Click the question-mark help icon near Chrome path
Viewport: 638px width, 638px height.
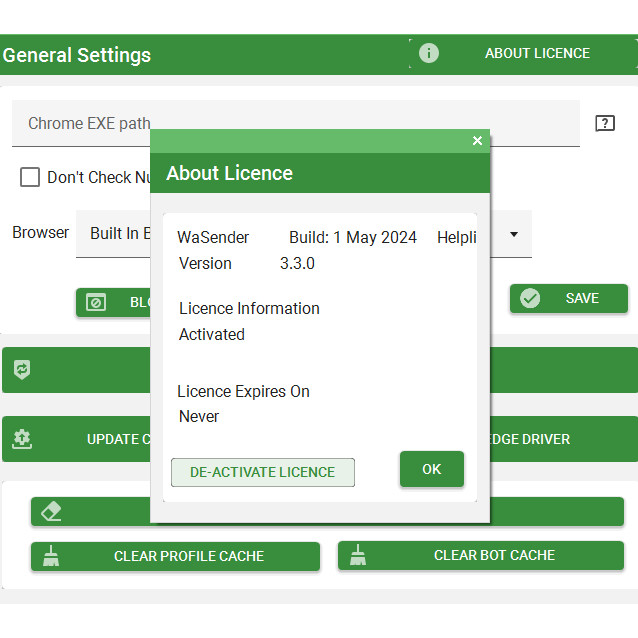click(x=604, y=123)
